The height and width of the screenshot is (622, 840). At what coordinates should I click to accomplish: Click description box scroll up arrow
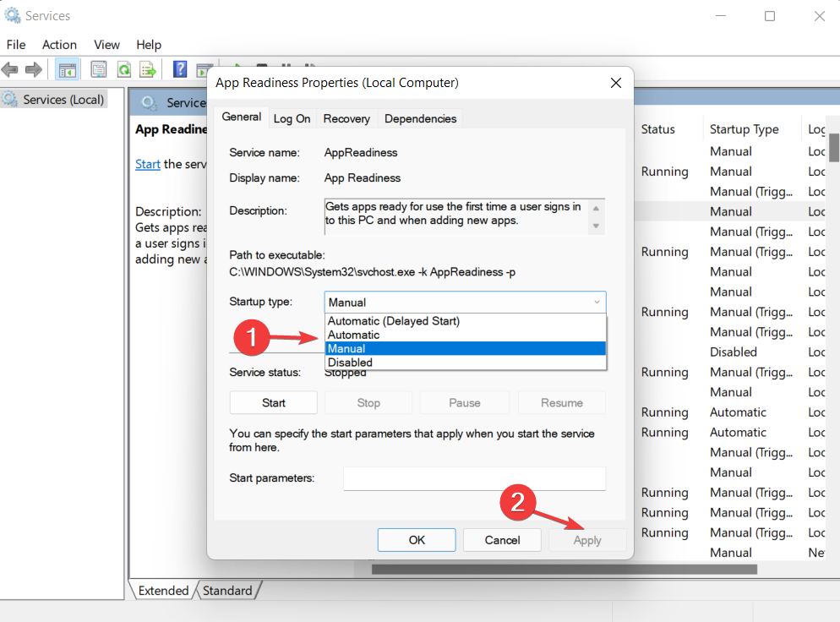click(596, 208)
